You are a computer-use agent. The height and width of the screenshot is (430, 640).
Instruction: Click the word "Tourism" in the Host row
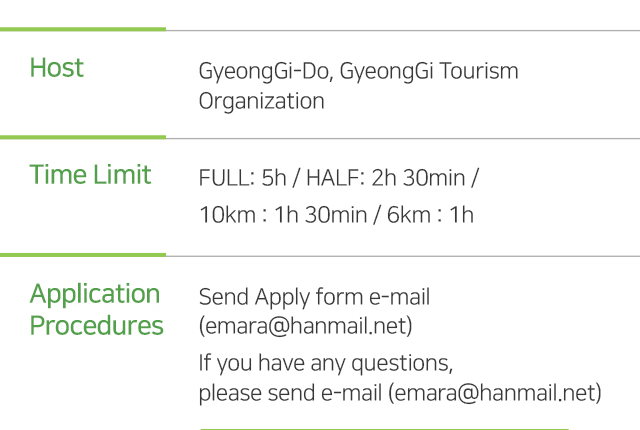click(x=478, y=71)
